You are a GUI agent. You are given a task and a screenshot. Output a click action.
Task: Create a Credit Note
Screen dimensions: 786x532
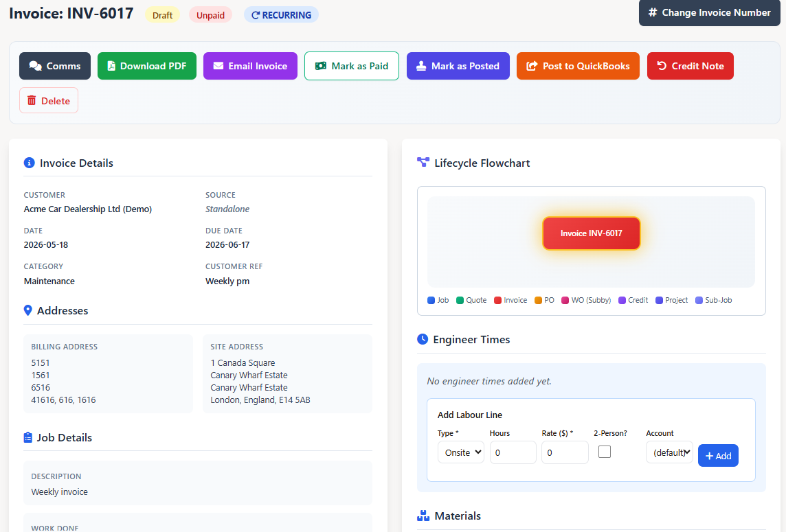pyautogui.click(x=690, y=66)
